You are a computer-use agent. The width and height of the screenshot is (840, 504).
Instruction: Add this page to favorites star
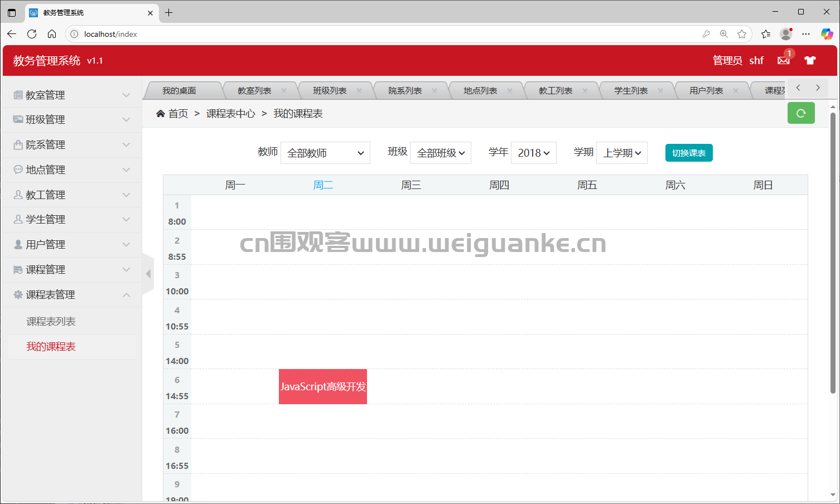(x=742, y=34)
